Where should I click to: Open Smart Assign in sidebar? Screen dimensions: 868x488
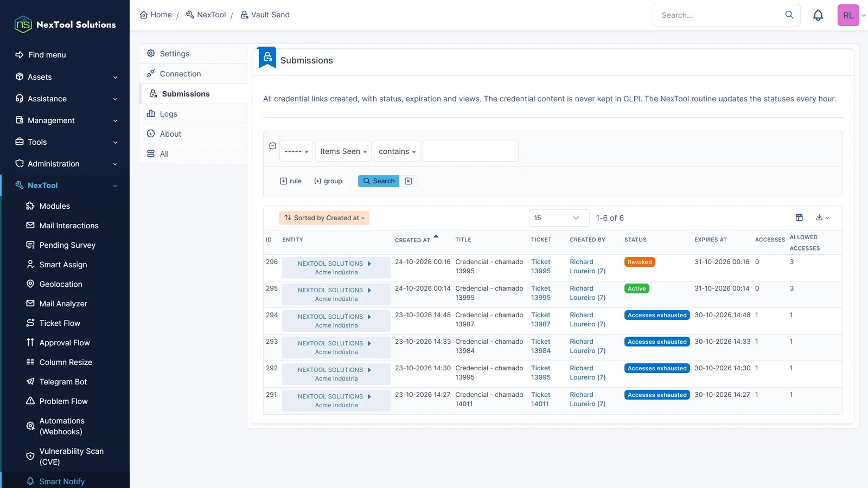pos(63,265)
